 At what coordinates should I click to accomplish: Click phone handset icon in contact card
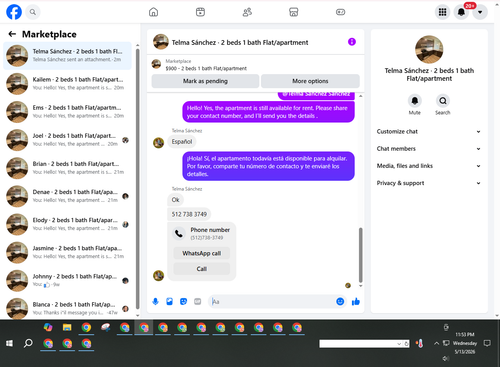(179, 234)
